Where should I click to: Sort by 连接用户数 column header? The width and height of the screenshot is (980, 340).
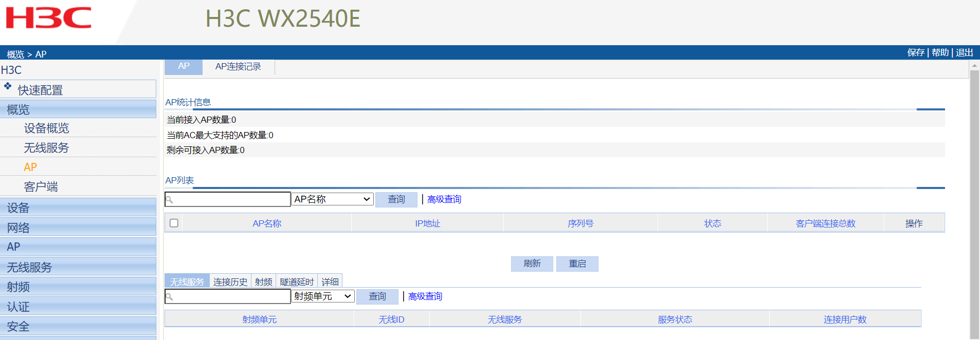[845, 319]
